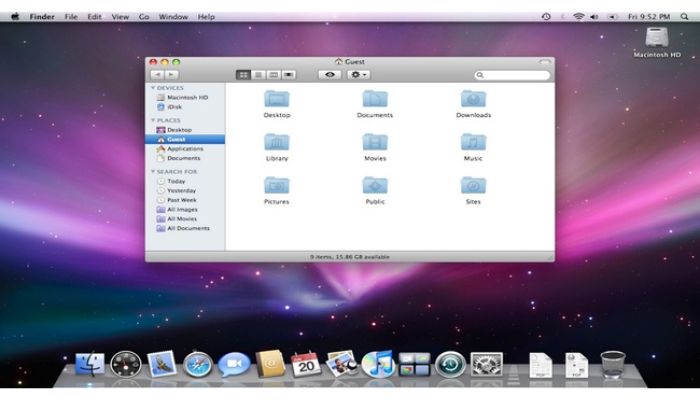Show All Documents smart search
The width and height of the screenshot is (700, 400).
[x=185, y=228]
